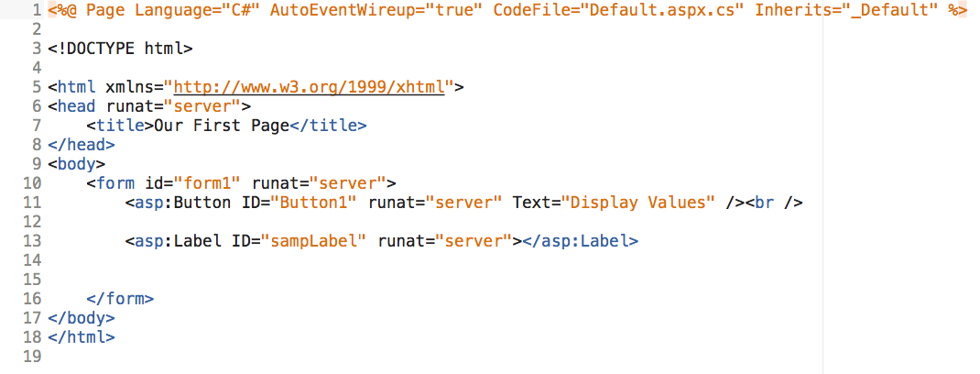The height and width of the screenshot is (374, 980).
Task: Click the <!DOCTYPE html> declaration
Action: pos(120,49)
